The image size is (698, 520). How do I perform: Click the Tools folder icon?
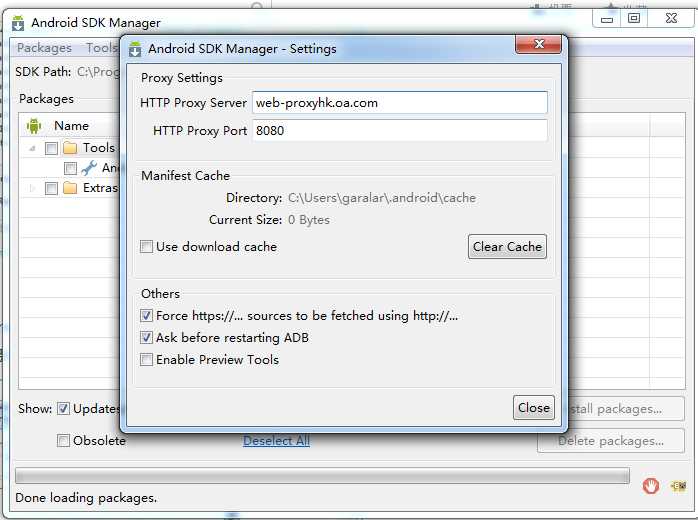[x=70, y=148]
